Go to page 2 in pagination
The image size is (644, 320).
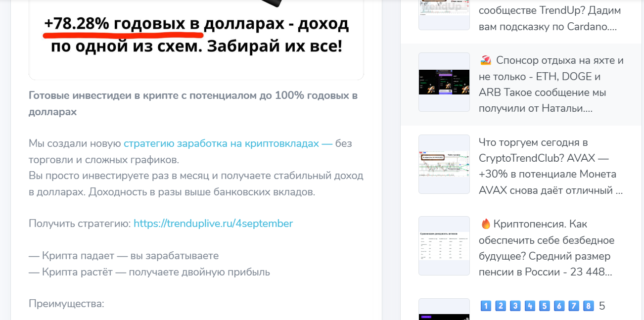tap(500, 306)
